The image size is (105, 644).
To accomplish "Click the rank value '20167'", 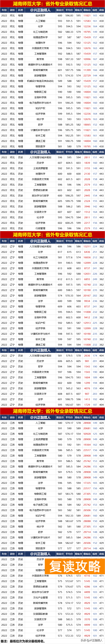I will pos(87,296).
